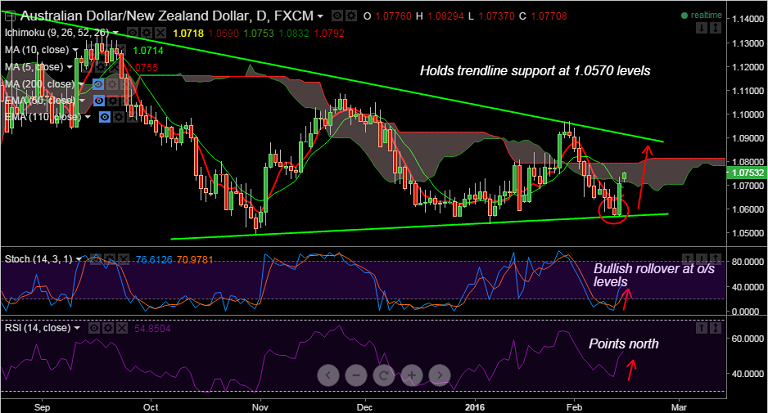Zoom out using the minus button

coord(356,376)
